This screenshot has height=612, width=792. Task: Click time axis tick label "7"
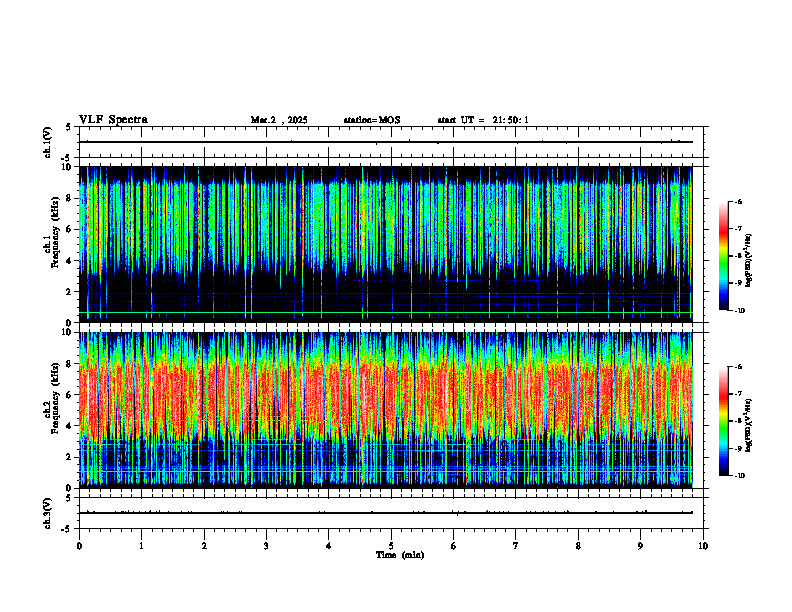tap(516, 546)
